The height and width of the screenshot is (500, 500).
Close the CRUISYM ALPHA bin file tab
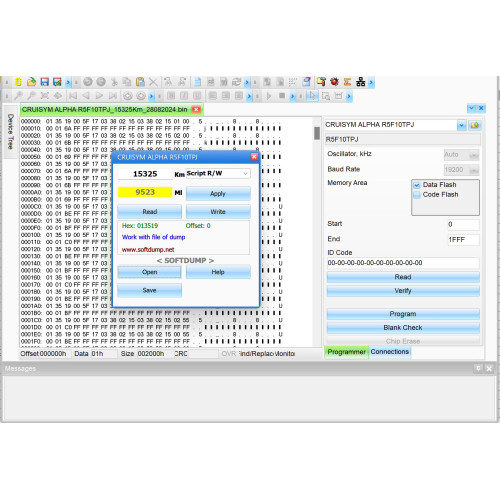(196, 109)
